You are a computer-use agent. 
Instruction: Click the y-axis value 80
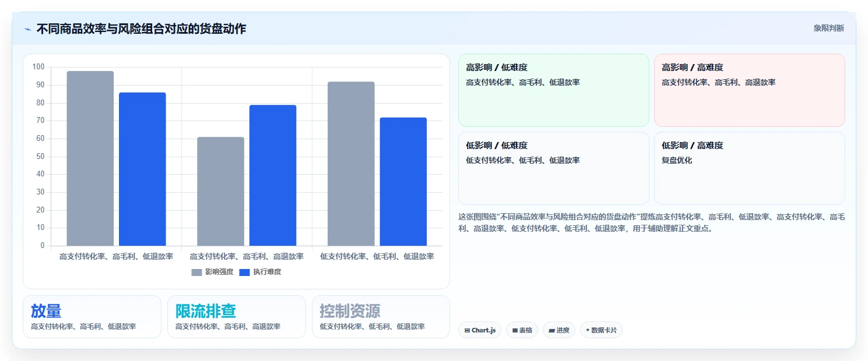coord(40,102)
